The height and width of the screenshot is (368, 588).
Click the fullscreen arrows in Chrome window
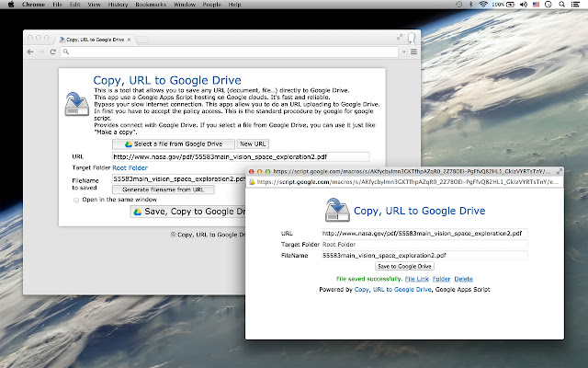click(400, 37)
